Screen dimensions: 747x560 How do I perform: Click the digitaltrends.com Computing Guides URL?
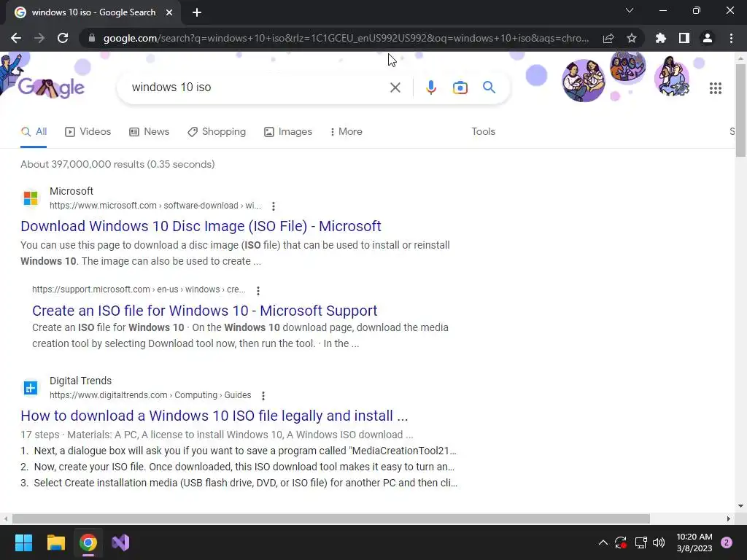[x=150, y=395]
